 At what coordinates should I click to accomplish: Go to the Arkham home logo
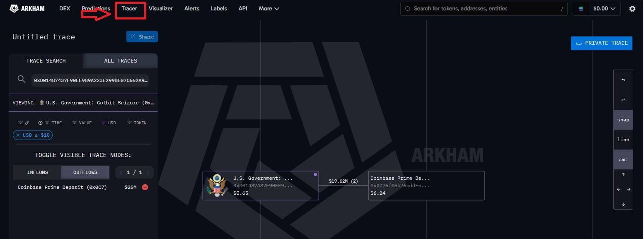27,9
